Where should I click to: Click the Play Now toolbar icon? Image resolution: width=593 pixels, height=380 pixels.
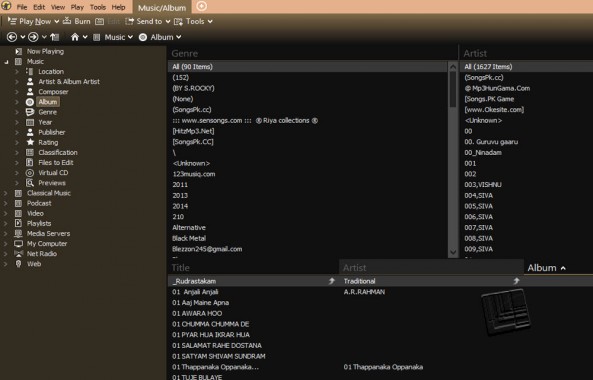tap(12, 21)
